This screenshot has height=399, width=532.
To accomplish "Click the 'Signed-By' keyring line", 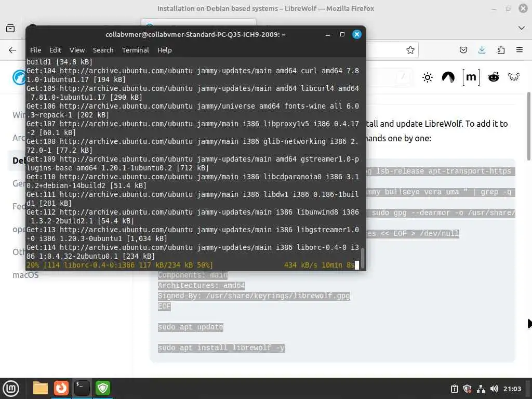I will (x=254, y=296).
